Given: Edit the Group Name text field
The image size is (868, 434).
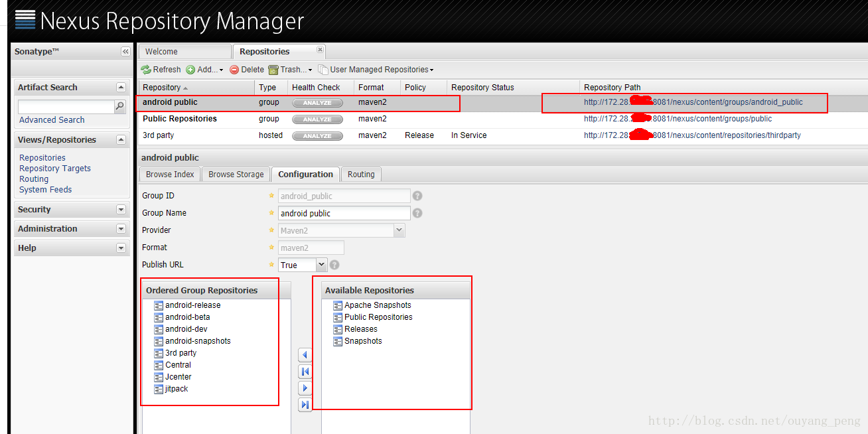Looking at the screenshot, I should [x=344, y=214].
